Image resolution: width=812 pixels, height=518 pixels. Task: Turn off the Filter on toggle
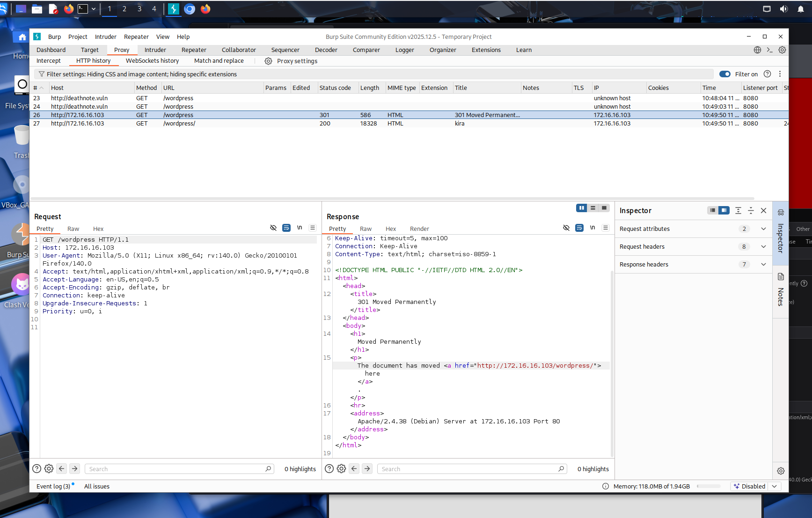[x=725, y=74]
